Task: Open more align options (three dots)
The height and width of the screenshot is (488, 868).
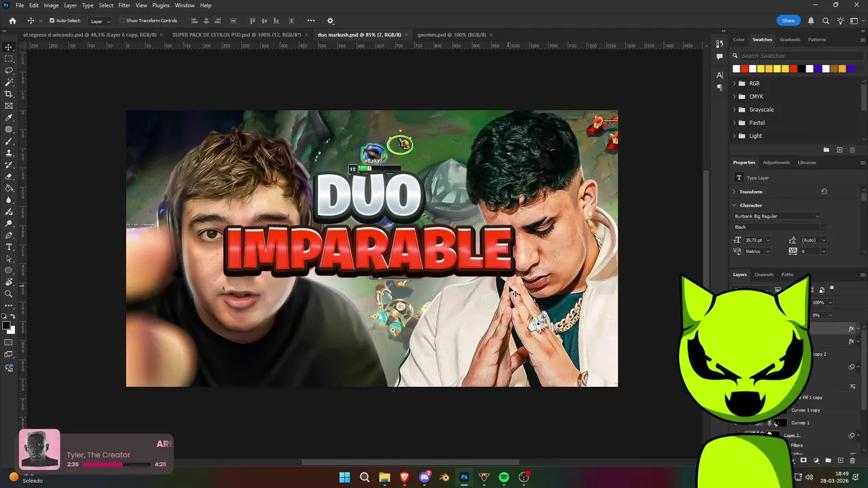Action: click(311, 21)
